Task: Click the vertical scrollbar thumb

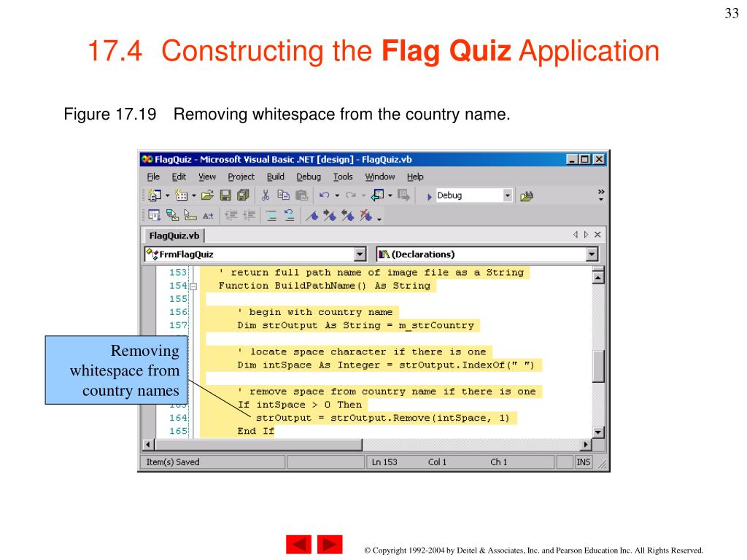Action: point(598,366)
